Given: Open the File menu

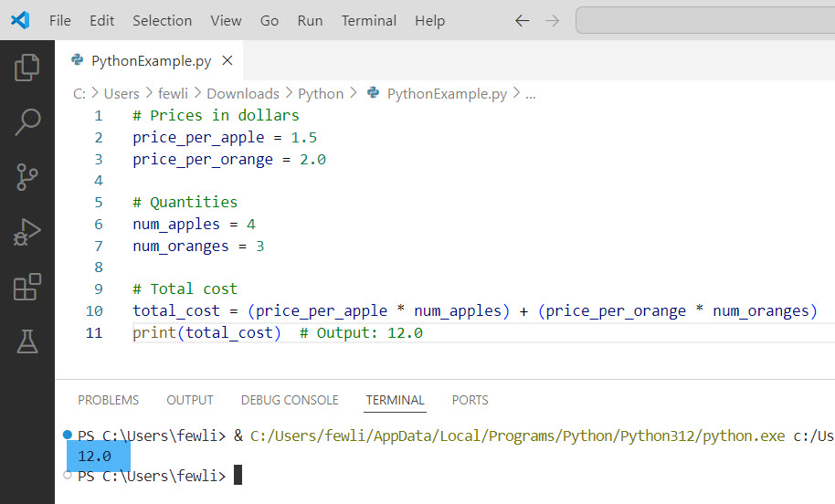Looking at the screenshot, I should coord(60,21).
